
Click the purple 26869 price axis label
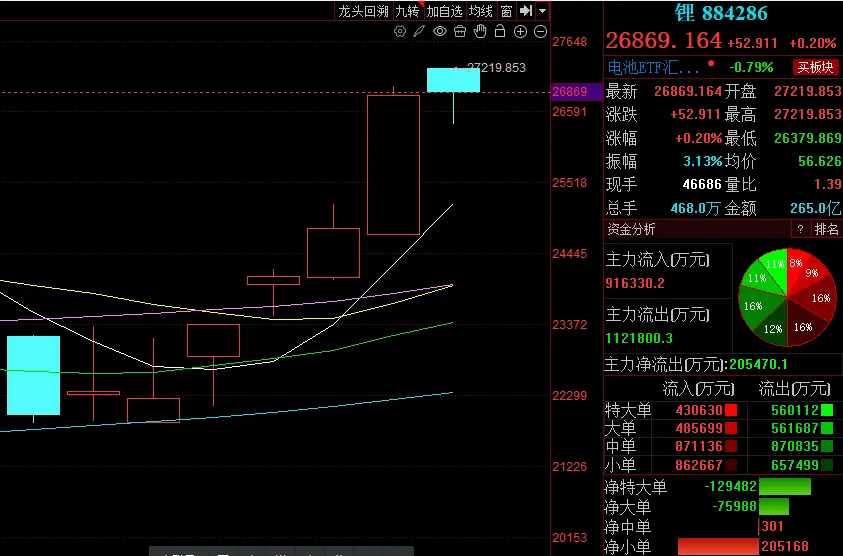[x=576, y=91]
